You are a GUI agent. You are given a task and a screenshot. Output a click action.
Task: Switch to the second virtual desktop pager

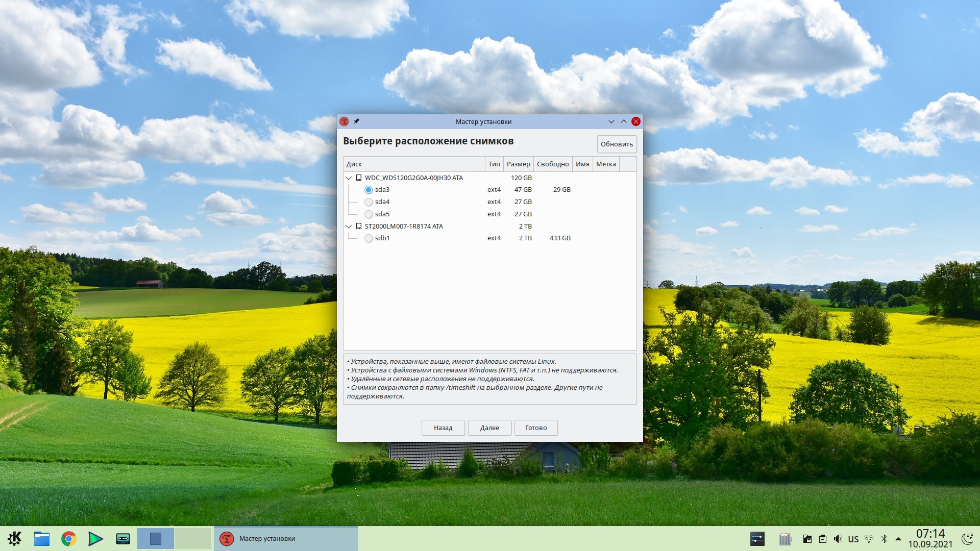193,539
